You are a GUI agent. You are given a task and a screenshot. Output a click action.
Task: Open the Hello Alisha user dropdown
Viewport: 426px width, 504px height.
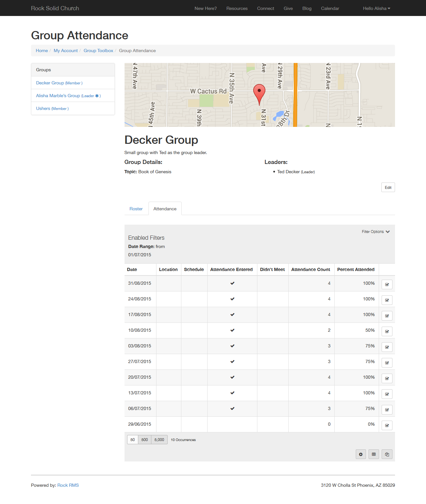[376, 8]
